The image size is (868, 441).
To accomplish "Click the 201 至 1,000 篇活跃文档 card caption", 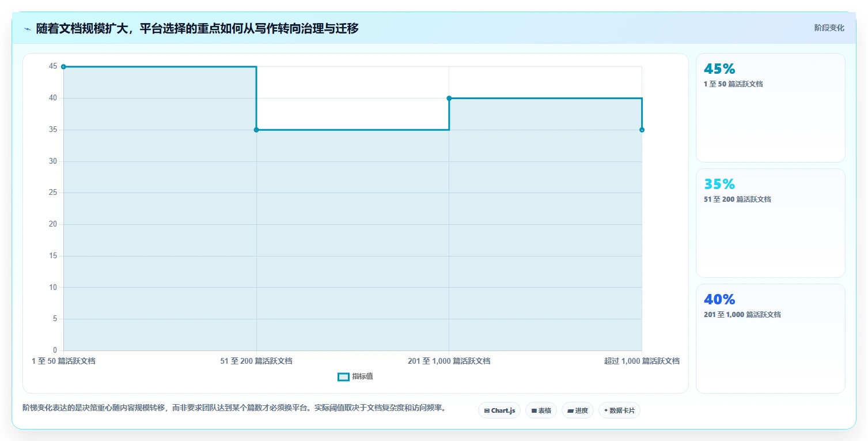I will [x=742, y=314].
